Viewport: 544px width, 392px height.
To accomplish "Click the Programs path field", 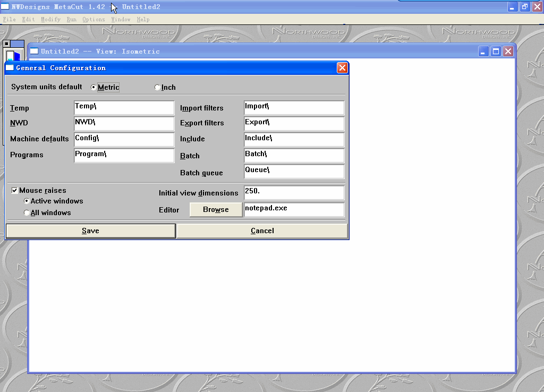I will click(124, 156).
